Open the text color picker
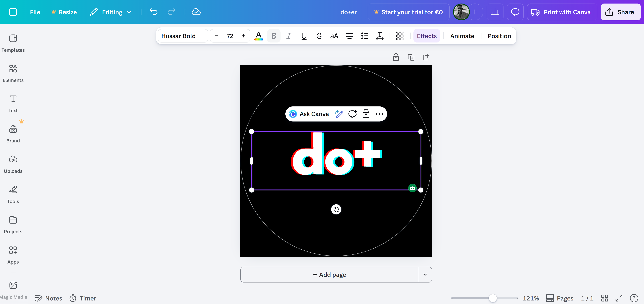Screen dimensions: 644x304 [x=259, y=36]
